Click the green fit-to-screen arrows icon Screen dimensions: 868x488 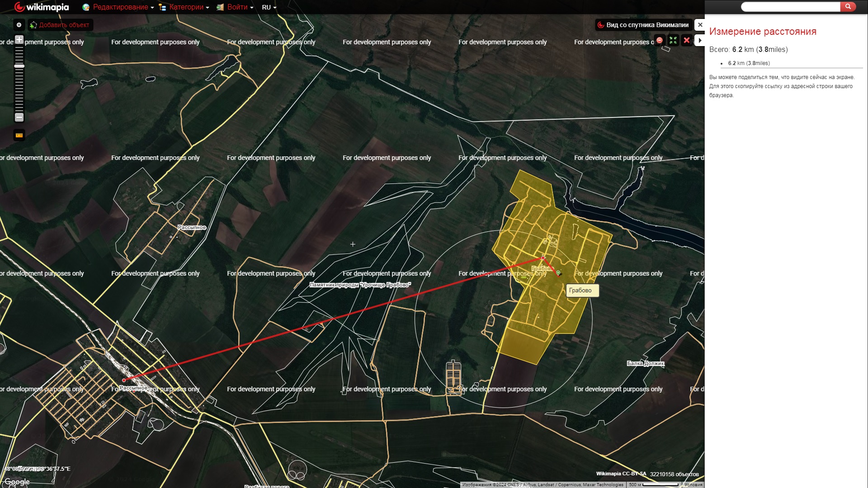(x=673, y=40)
